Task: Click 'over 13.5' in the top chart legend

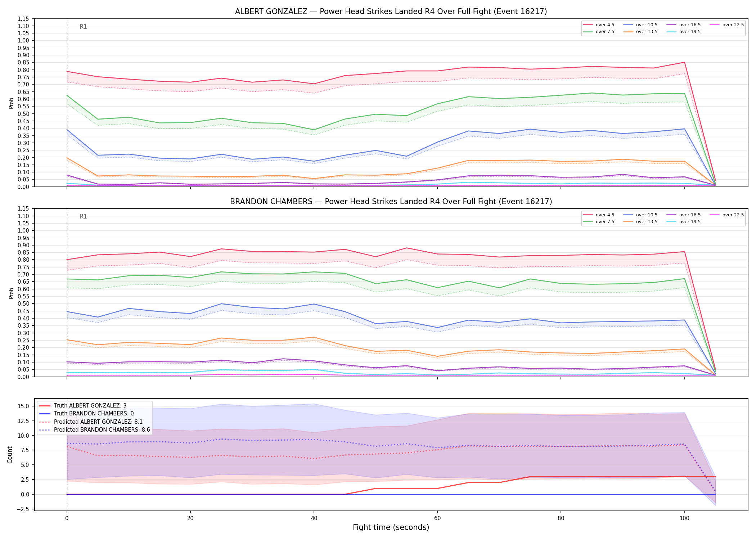Action: coord(647,32)
